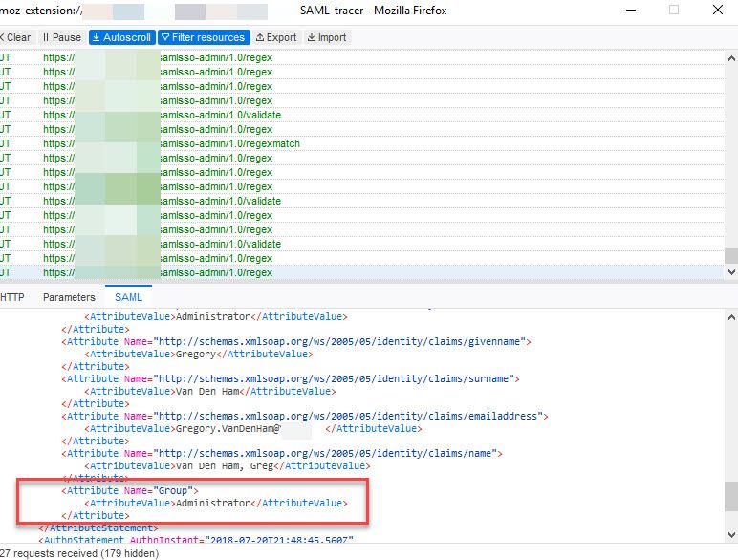Click the Gregory.VanDenHam@ email value
The height and width of the screenshot is (560, 738).
pos(228,428)
